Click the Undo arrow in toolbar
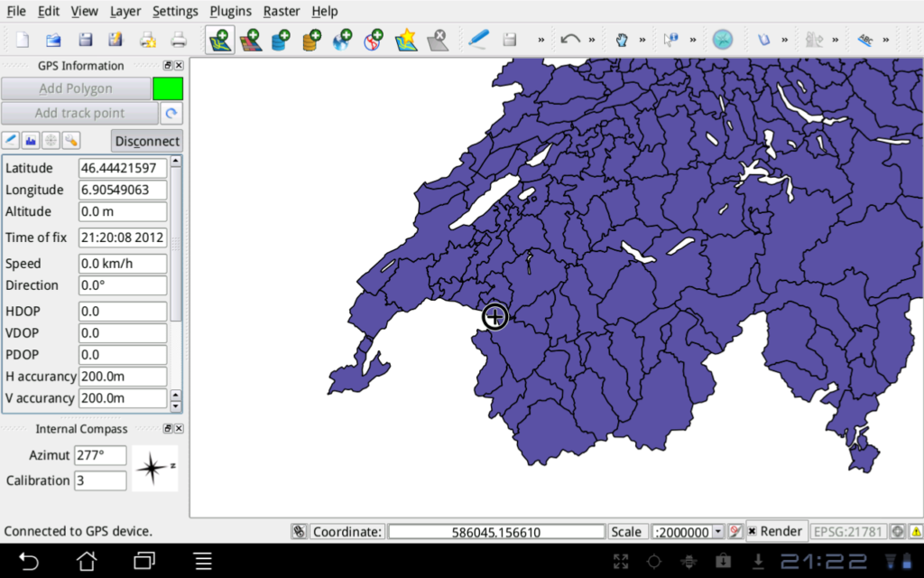Screen dimensions: 924x578 (x=570, y=40)
